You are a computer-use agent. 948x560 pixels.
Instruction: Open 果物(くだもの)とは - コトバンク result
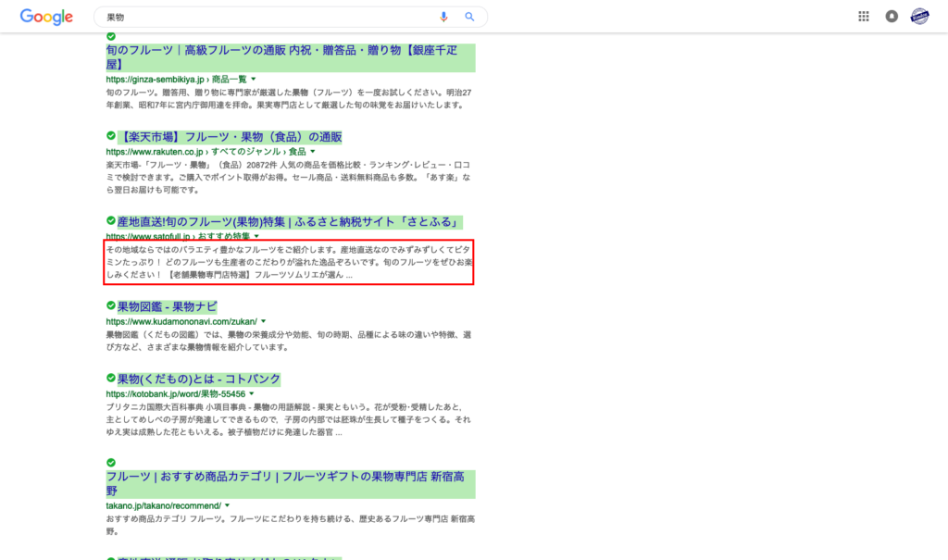click(x=199, y=380)
